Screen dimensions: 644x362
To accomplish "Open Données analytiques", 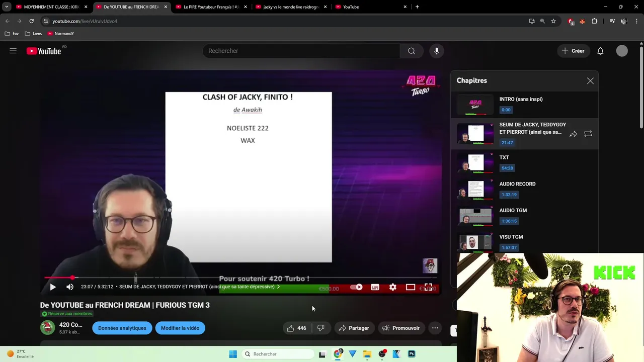I will pyautogui.click(x=122, y=328).
